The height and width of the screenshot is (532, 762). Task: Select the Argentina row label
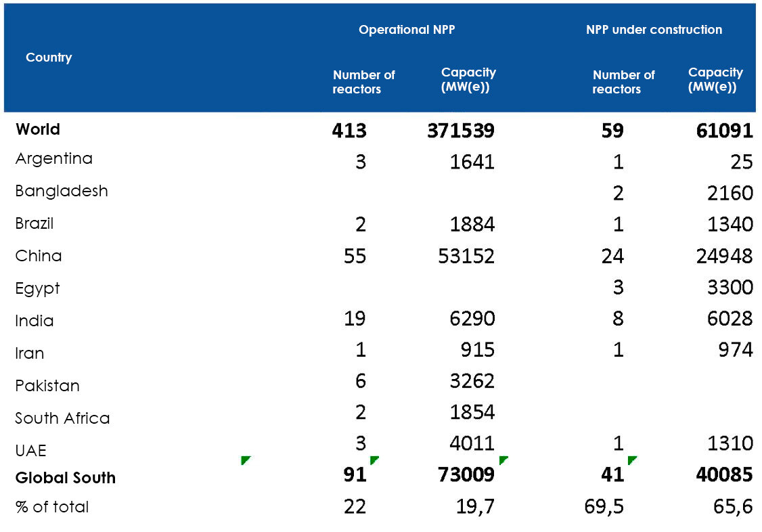pos(53,159)
